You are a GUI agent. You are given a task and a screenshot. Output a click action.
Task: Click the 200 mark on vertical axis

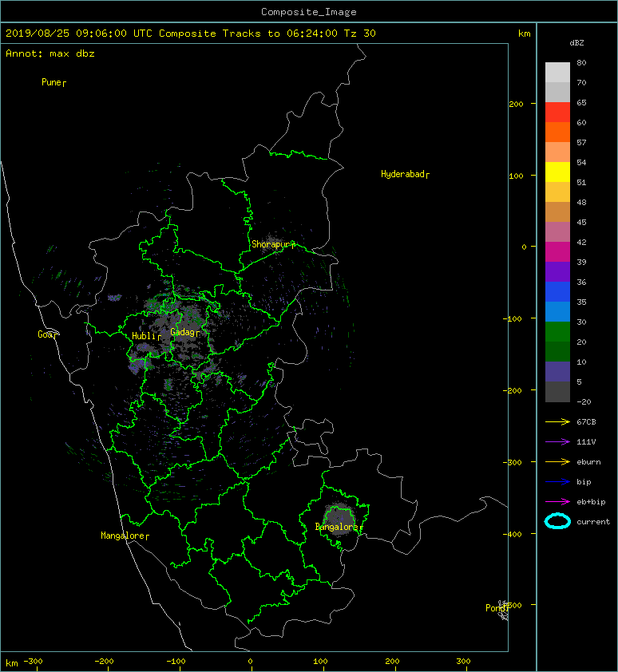click(x=517, y=104)
